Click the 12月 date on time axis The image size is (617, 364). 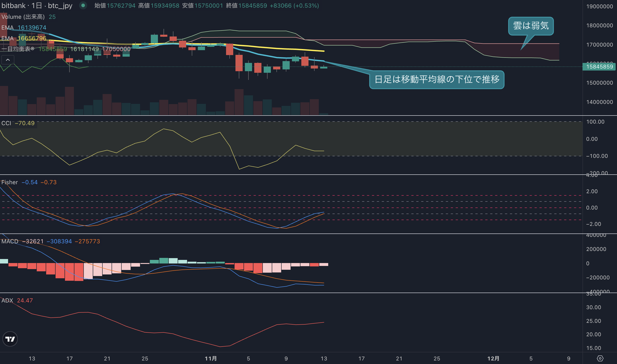coord(493,358)
